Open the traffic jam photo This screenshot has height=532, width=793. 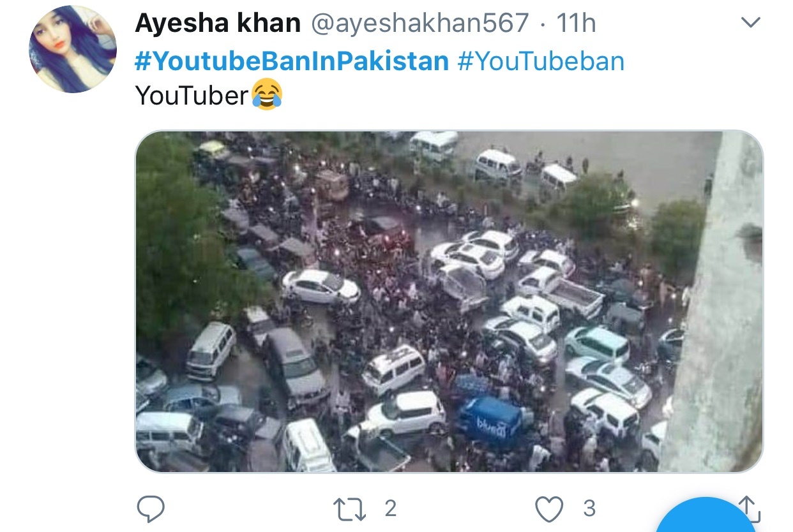click(449, 302)
